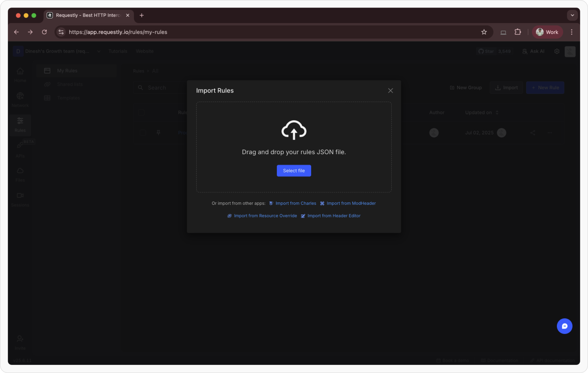Go back to previous page
This screenshot has height=373, width=588.
pyautogui.click(x=16, y=32)
